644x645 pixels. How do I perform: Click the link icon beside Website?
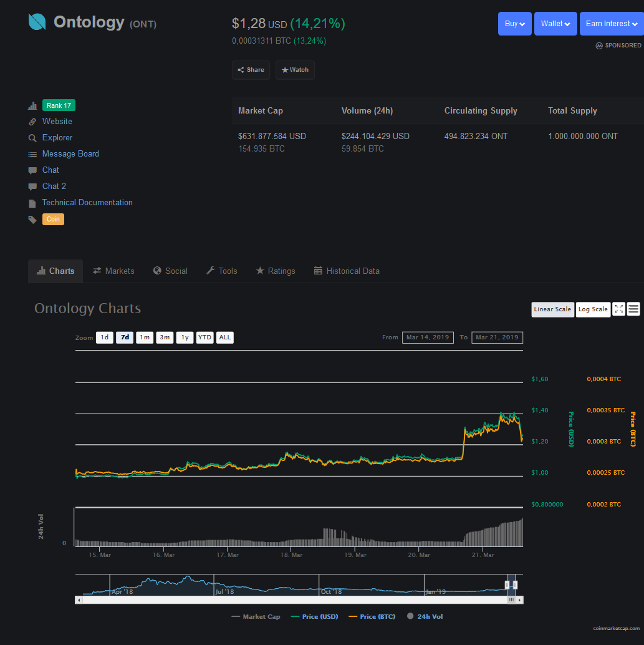tap(32, 122)
